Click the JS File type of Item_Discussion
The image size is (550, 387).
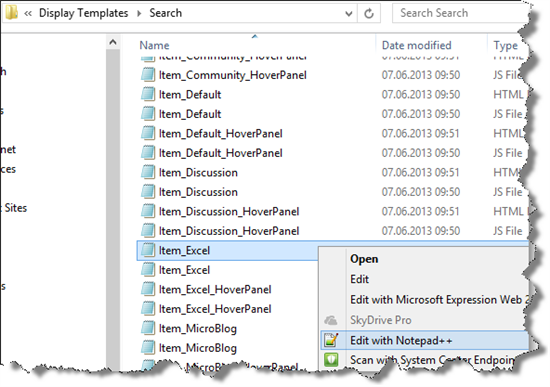click(x=508, y=192)
